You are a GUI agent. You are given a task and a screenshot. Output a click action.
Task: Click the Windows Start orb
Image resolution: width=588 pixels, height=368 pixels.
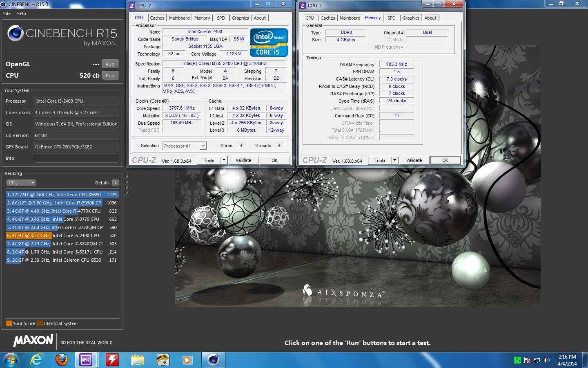coord(11,360)
